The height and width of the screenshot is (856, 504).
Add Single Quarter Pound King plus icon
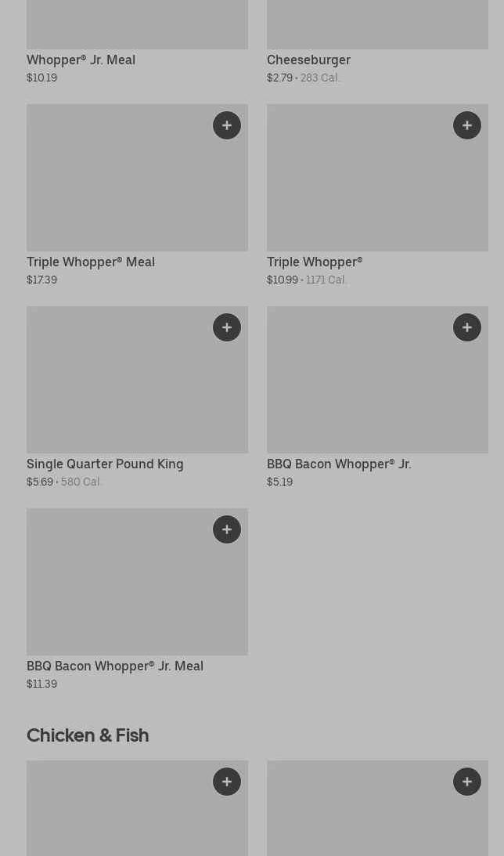coord(227,327)
